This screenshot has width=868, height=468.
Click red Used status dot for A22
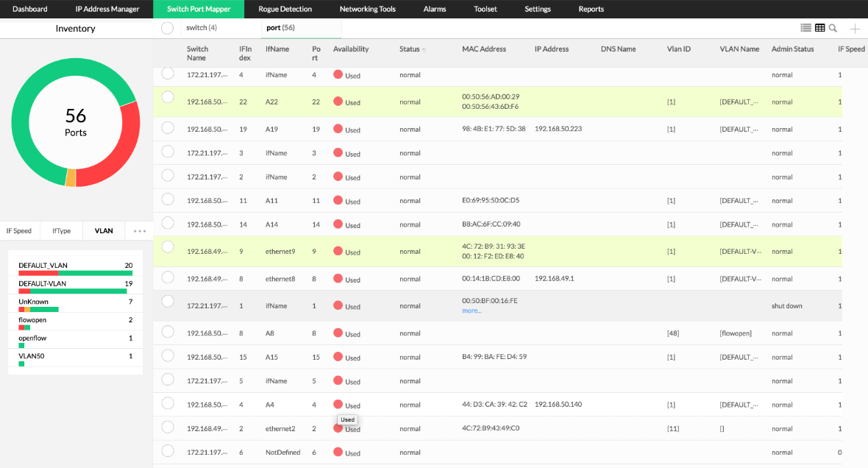click(338, 102)
